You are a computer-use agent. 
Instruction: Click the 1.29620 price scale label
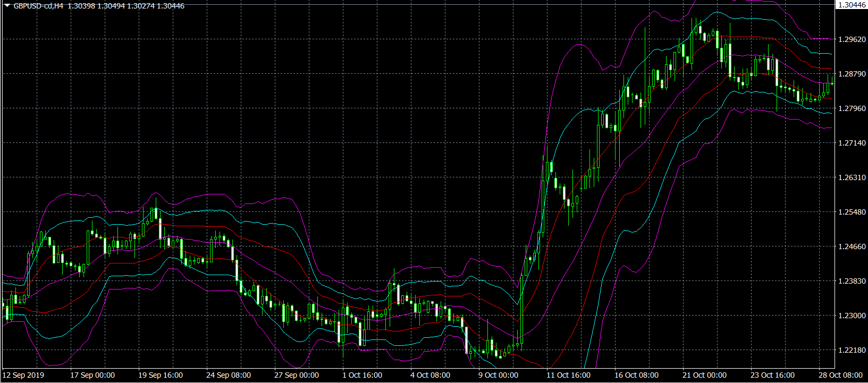(x=851, y=39)
